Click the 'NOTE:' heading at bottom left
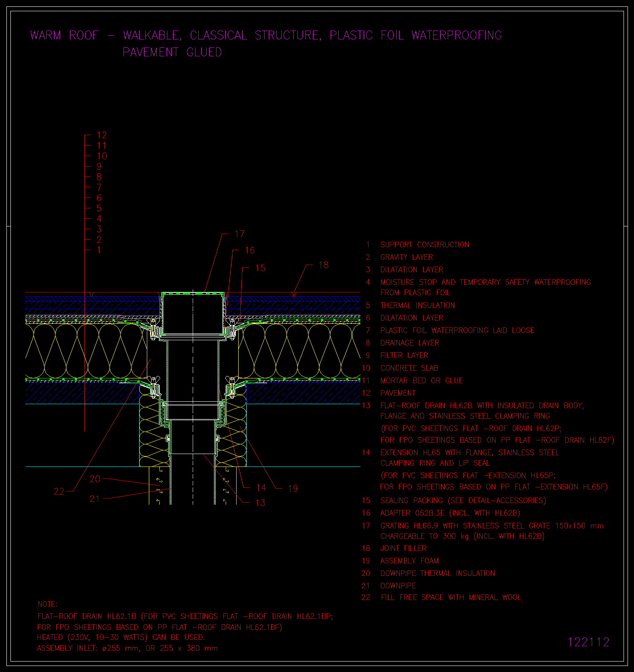Image resolution: width=634 pixels, height=672 pixels. coord(47,604)
